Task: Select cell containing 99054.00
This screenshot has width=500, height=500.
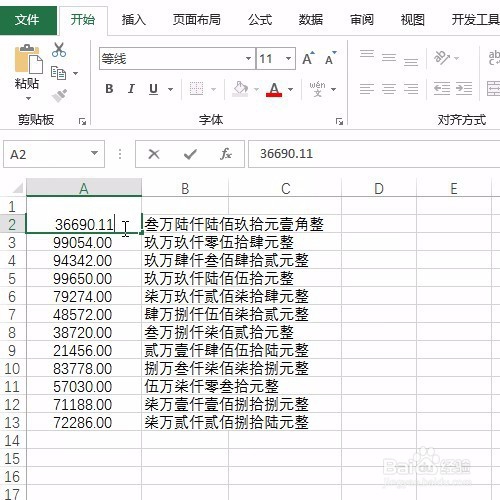Action: coord(84,242)
